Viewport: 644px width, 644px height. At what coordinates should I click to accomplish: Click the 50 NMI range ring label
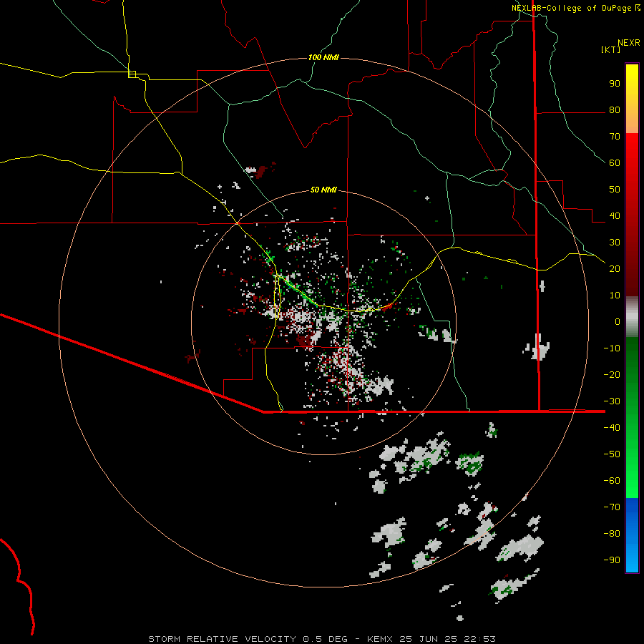click(x=323, y=190)
